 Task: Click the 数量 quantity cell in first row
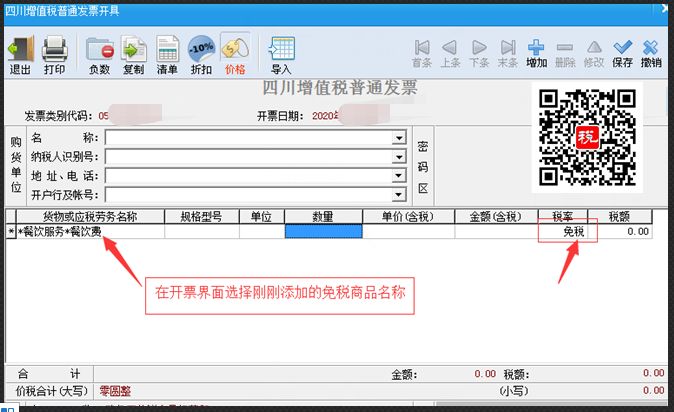coord(323,232)
